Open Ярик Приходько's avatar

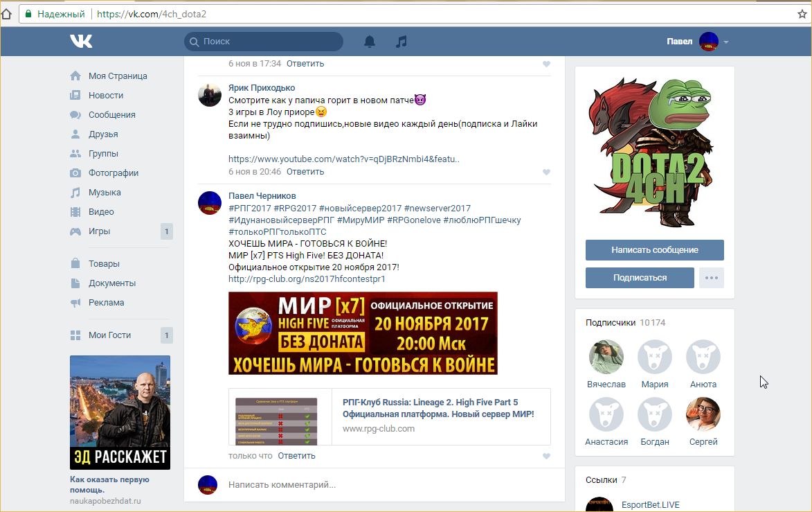(210, 95)
